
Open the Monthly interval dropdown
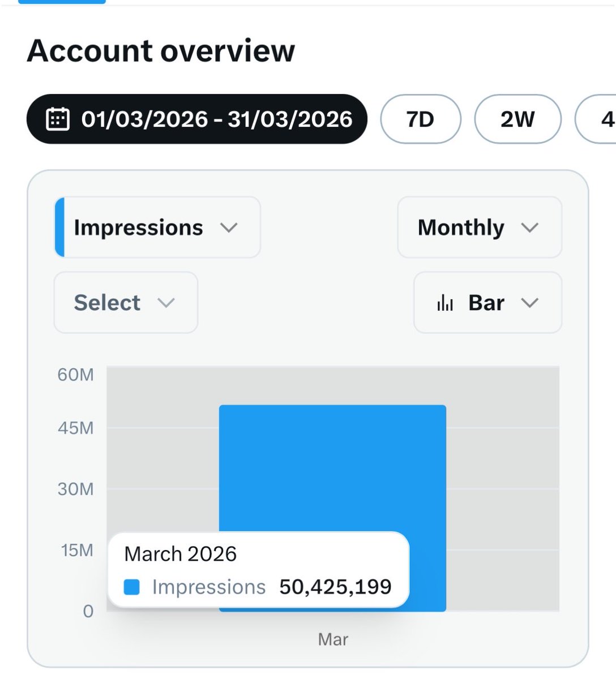pyautogui.click(x=480, y=227)
